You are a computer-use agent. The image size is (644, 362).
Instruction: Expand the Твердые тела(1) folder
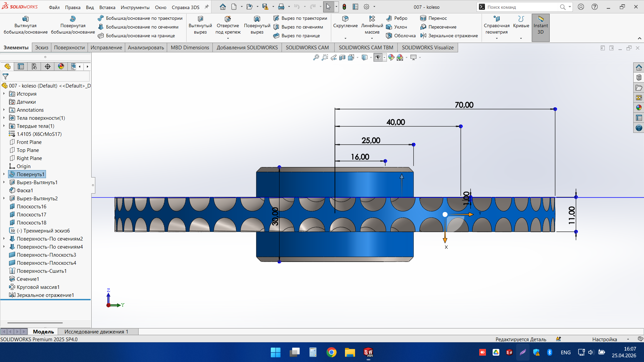[x=4, y=126]
